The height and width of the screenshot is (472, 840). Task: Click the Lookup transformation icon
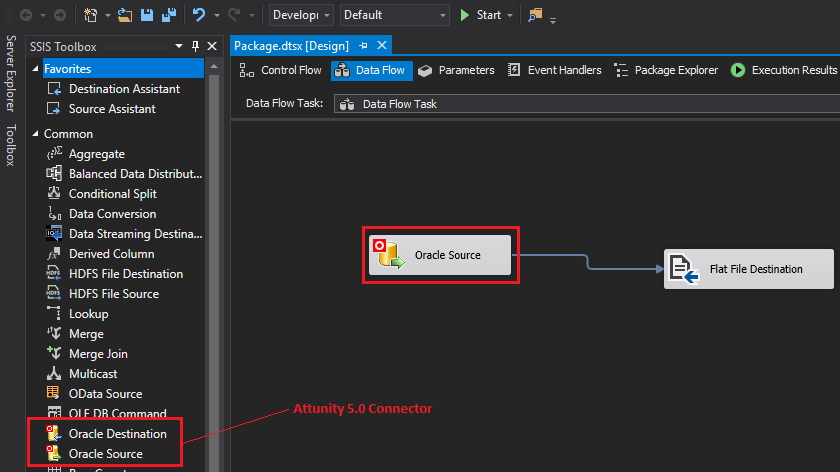tap(54, 313)
